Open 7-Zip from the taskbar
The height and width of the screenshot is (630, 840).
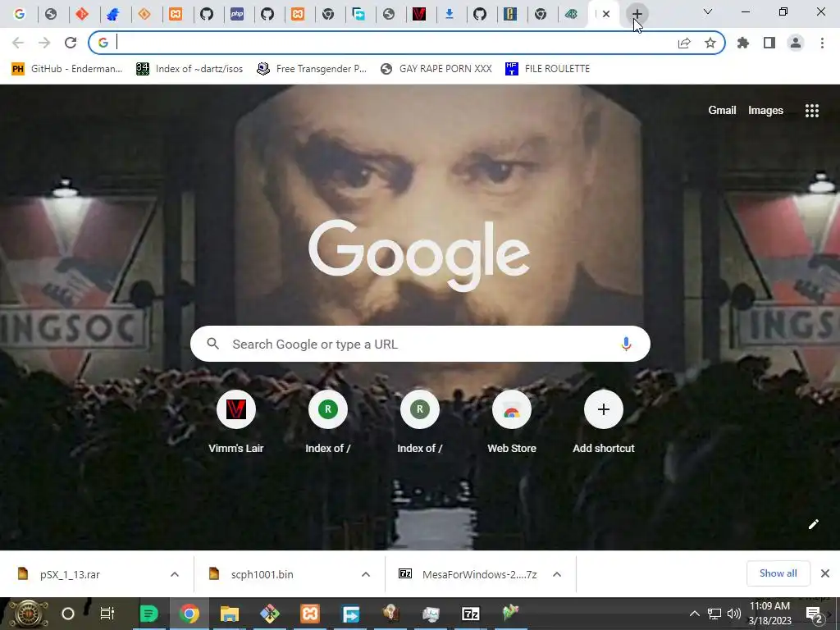point(470,614)
